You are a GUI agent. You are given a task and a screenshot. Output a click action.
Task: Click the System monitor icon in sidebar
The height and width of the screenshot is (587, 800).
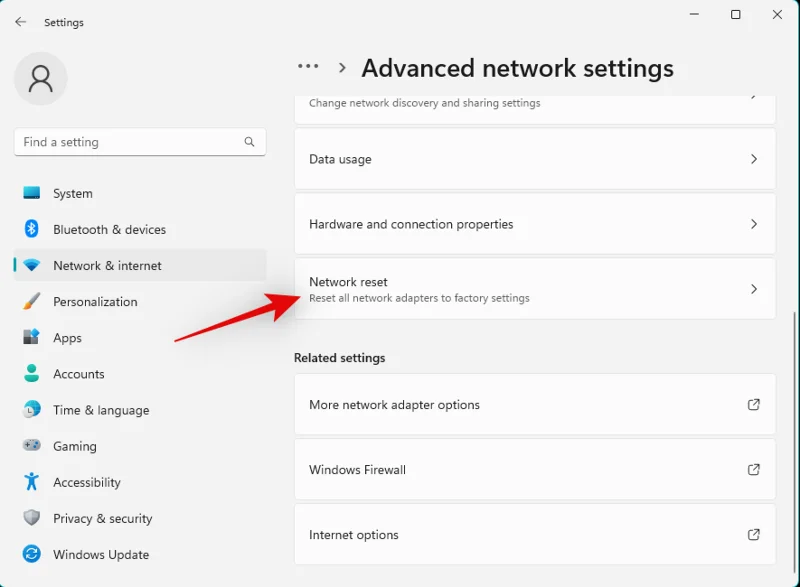pos(32,193)
